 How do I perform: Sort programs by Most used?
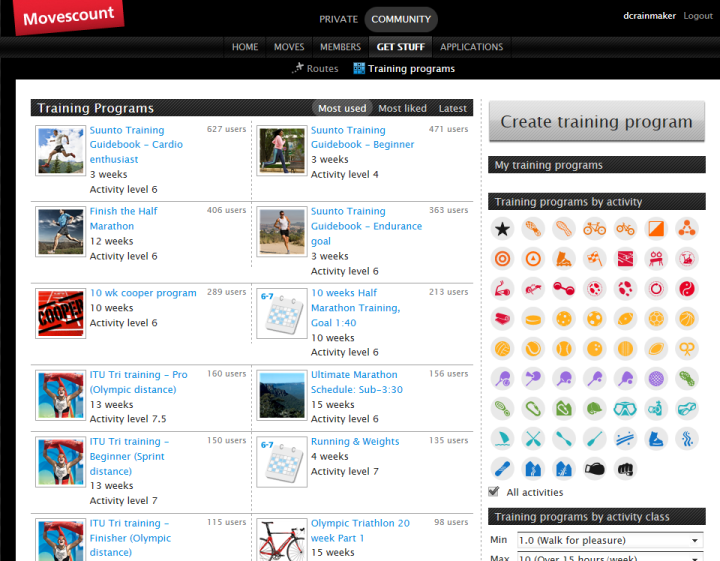pyautogui.click(x=342, y=108)
